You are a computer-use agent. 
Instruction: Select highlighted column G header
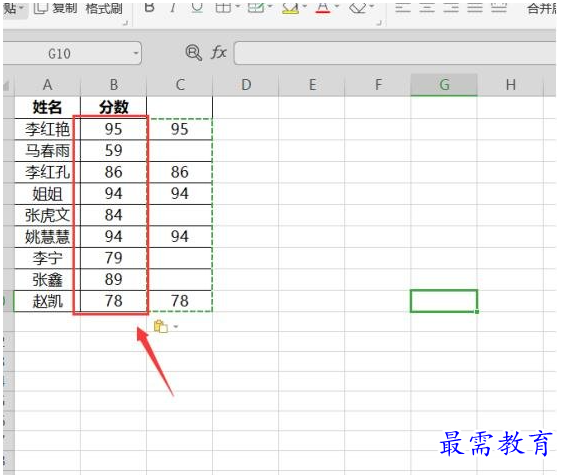click(x=444, y=85)
